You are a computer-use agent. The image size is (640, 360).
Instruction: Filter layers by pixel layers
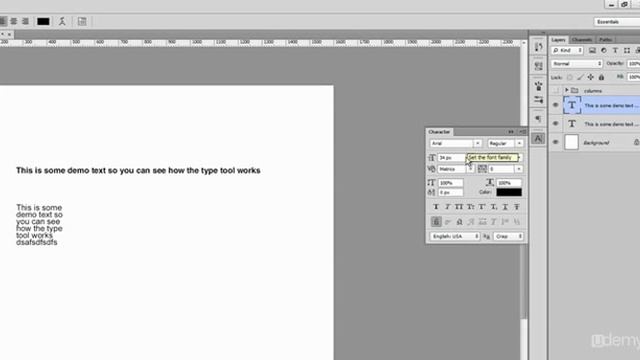click(592, 50)
